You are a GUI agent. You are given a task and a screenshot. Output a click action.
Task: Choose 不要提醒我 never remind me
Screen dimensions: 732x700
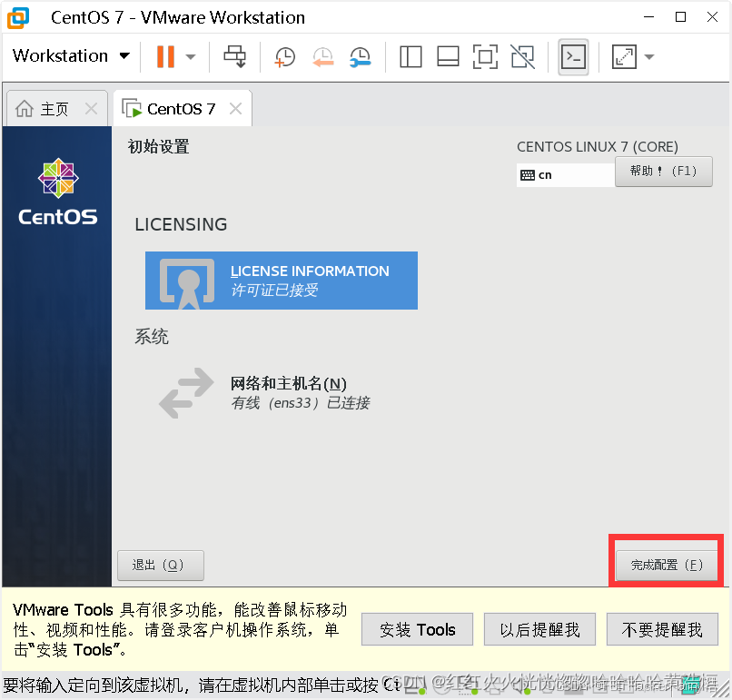tap(662, 629)
